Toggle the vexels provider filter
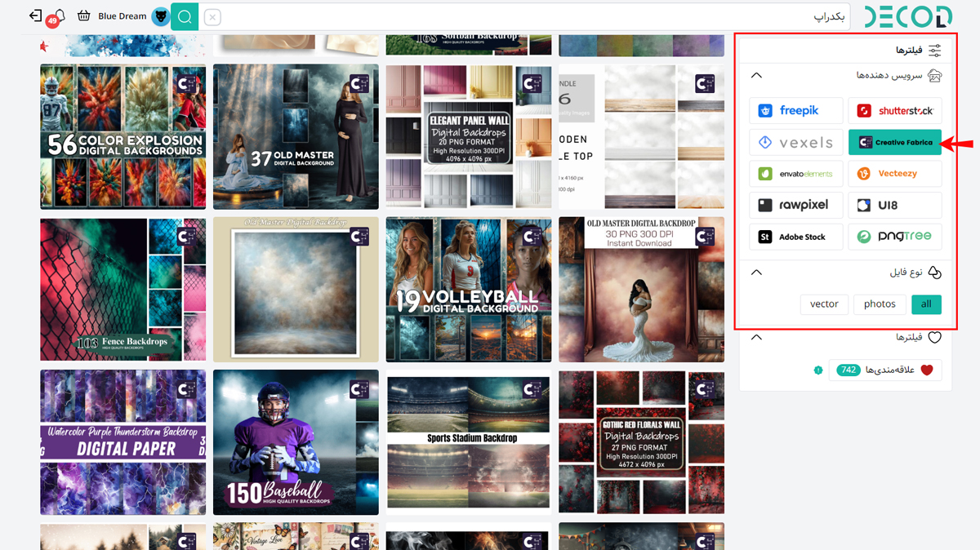980x550 pixels. [x=796, y=143]
